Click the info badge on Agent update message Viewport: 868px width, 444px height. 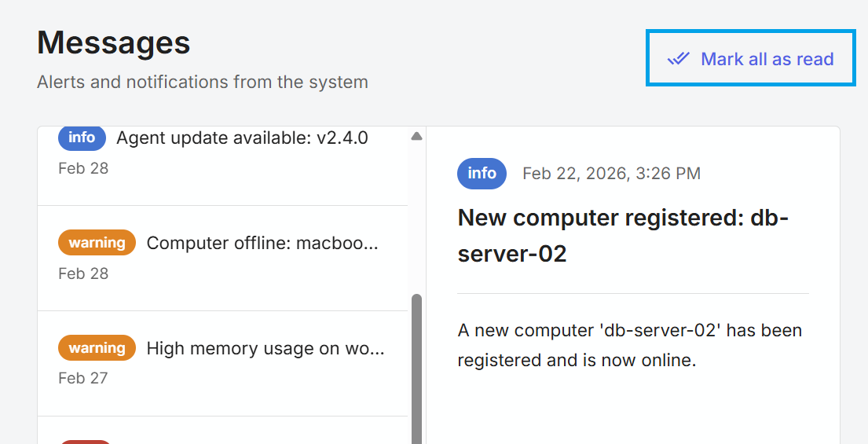click(x=82, y=138)
